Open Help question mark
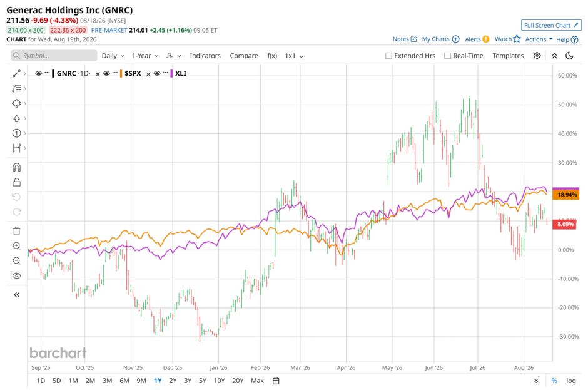 point(574,39)
